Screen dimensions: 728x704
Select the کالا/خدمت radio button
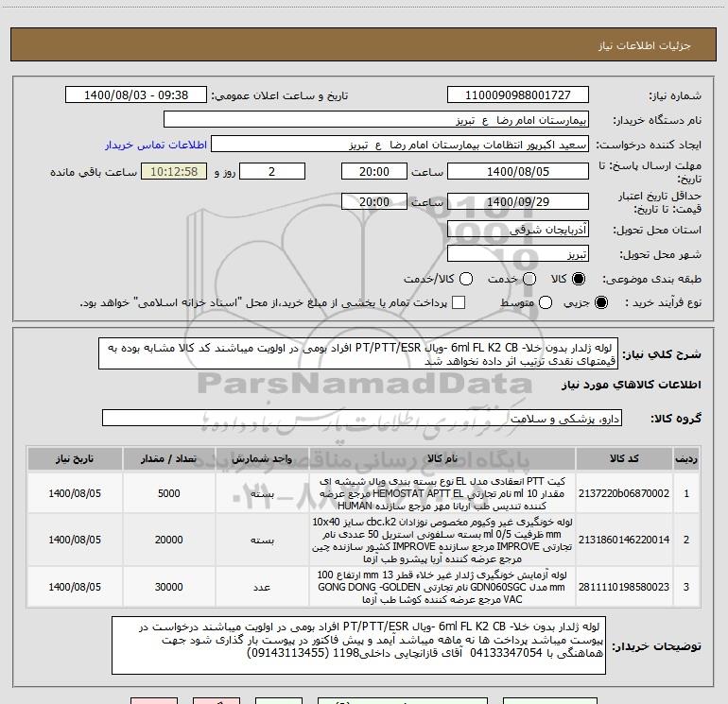(466, 279)
